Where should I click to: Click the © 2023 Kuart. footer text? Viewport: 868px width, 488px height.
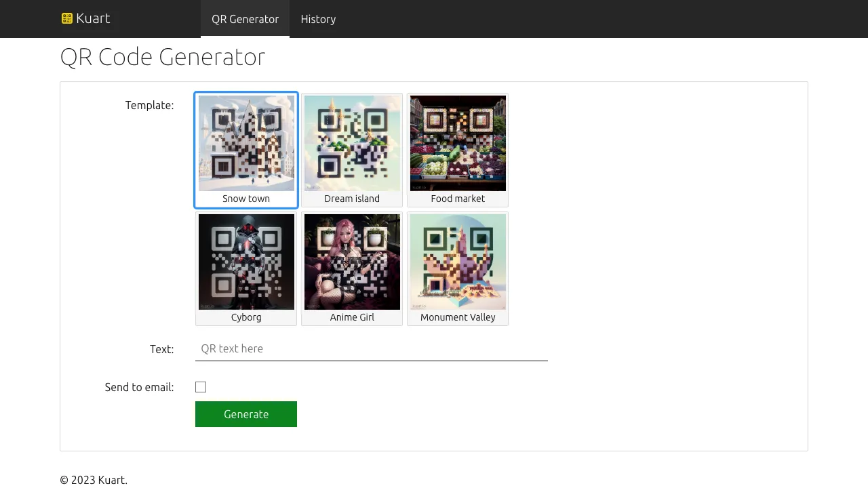94,480
